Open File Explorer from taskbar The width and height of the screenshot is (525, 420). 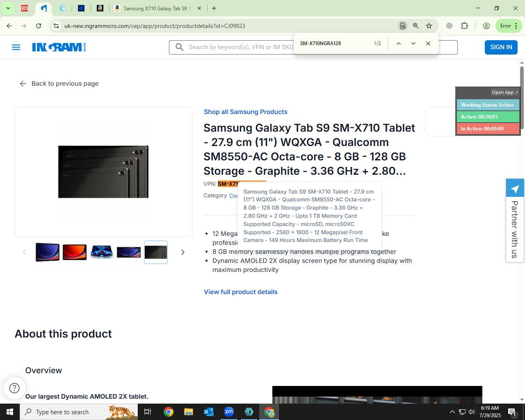[x=188, y=412]
